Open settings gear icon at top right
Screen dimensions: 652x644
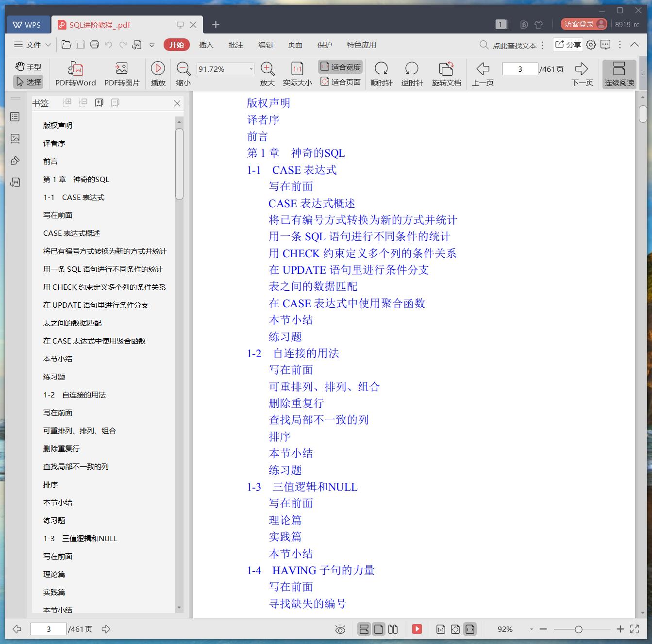(591, 45)
